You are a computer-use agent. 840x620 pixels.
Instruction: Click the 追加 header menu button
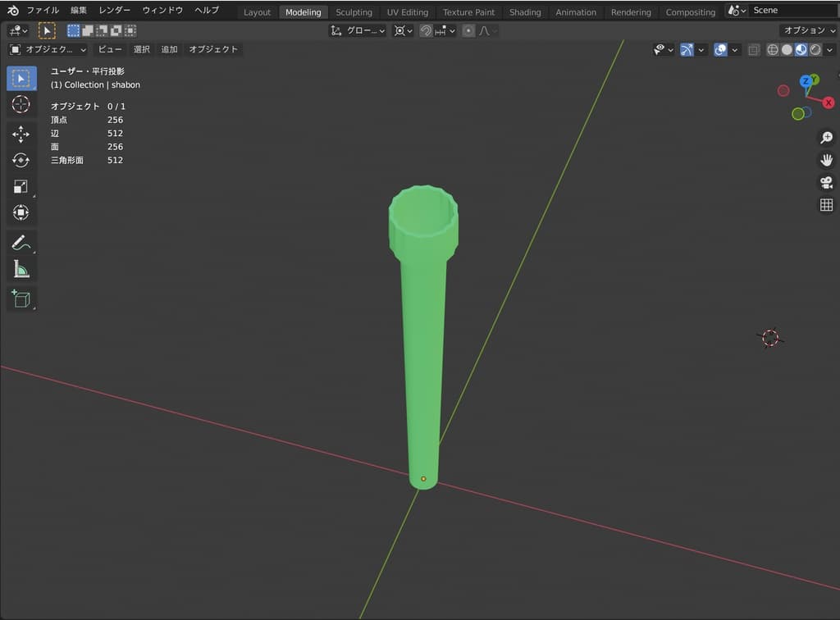click(x=169, y=49)
